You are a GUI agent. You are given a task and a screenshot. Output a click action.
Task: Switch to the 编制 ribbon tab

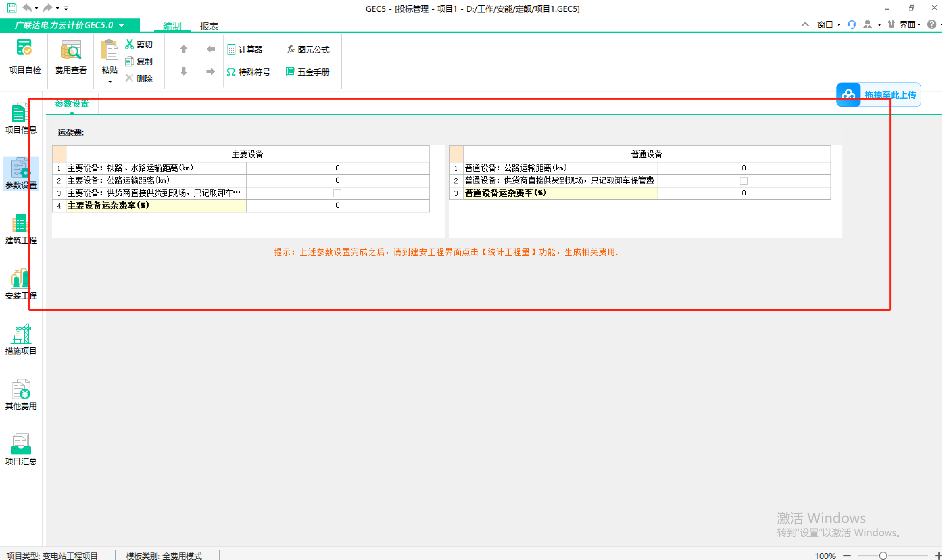[x=172, y=26]
